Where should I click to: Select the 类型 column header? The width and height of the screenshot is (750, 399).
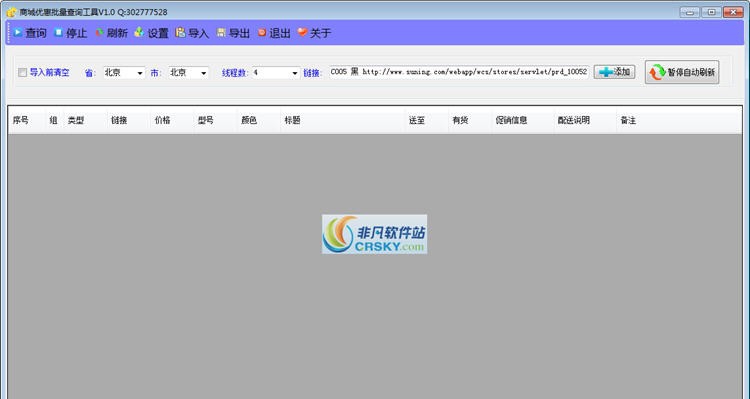[85, 120]
